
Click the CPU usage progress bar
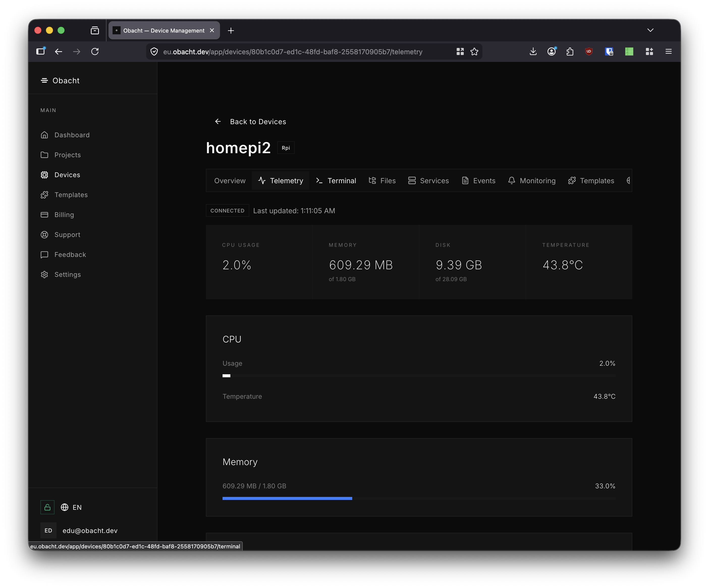click(419, 376)
